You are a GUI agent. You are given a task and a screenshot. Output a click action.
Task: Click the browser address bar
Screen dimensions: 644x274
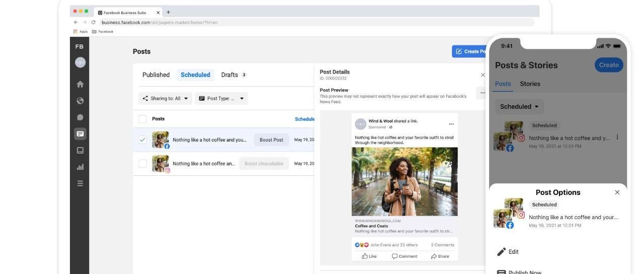[316, 22]
